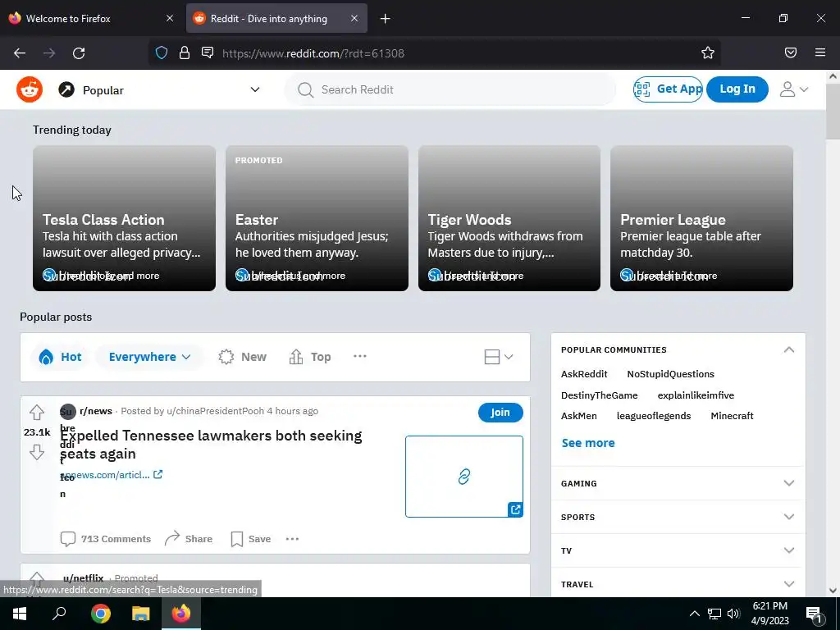Click the site security padlock icon
840x630 pixels.
(185, 52)
